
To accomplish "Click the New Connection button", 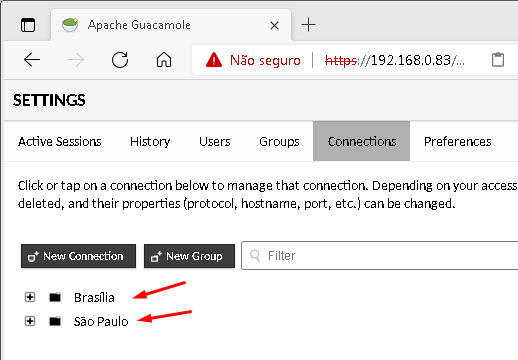I will [x=78, y=256].
